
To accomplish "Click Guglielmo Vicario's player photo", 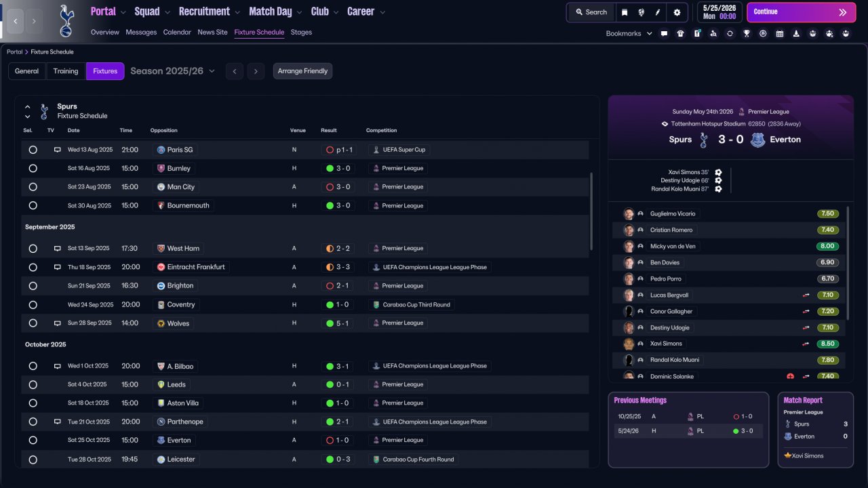I will (x=629, y=213).
